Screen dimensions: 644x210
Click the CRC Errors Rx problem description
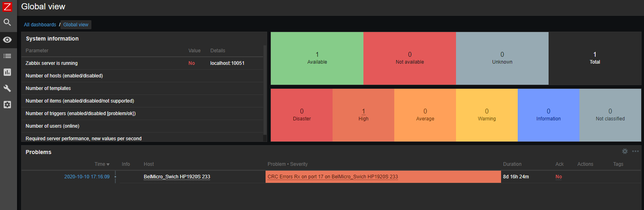[x=333, y=177]
